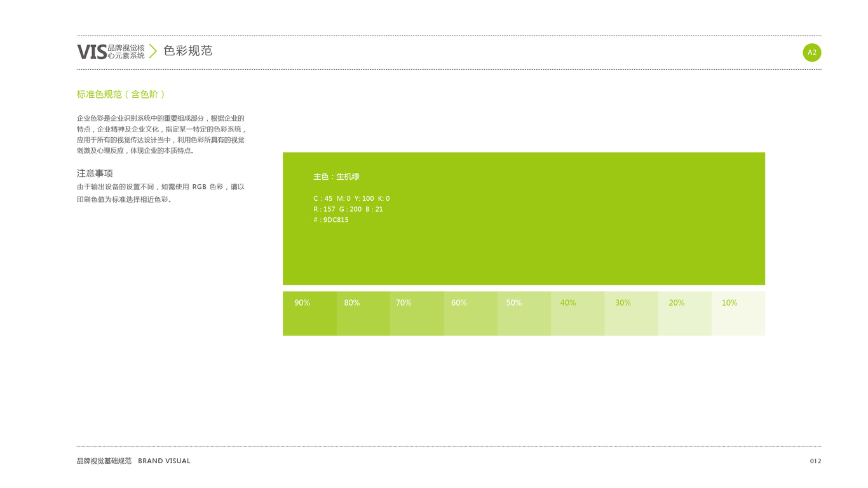Click the BRAND VISUAL footer text
The image size is (868, 488).
pyautogui.click(x=164, y=461)
